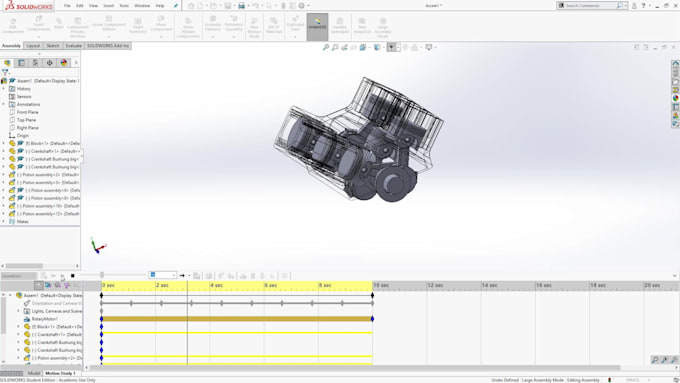Toggle the menu bar pin icon
This screenshot has width=680, height=383.
[176, 6]
